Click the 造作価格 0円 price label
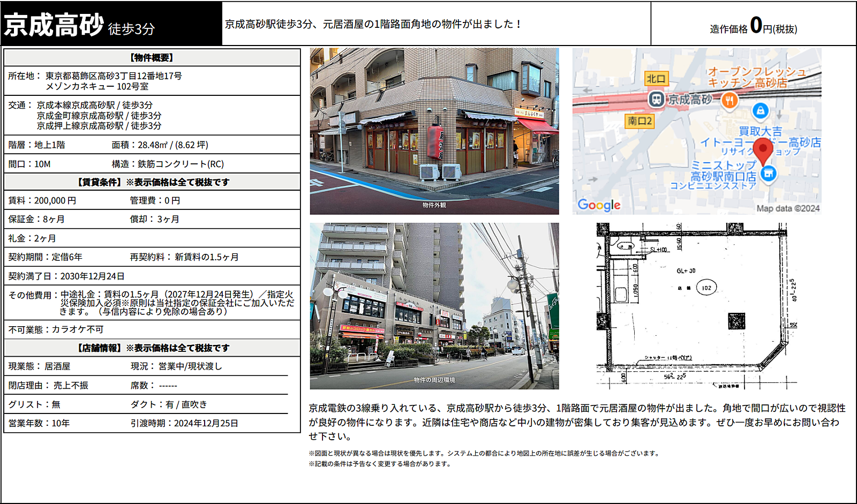857x504 pixels. click(754, 26)
